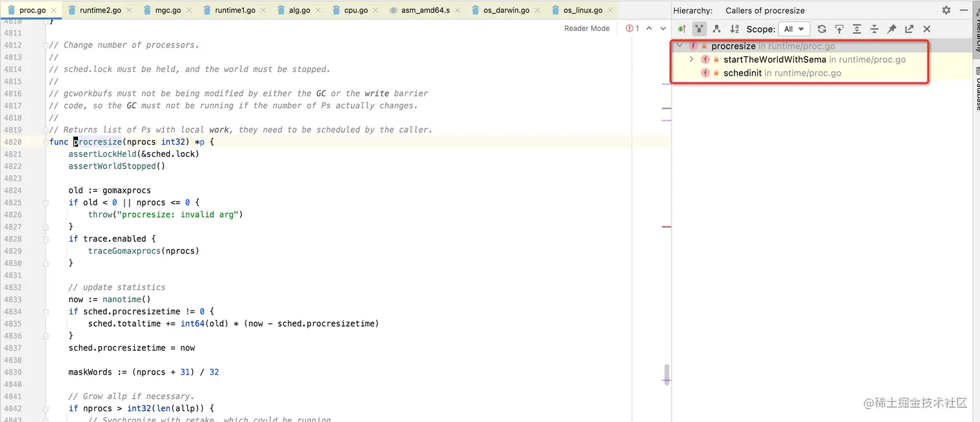This screenshot has height=422, width=980.
Task: Close the proc.go tab
Action: 52,10
